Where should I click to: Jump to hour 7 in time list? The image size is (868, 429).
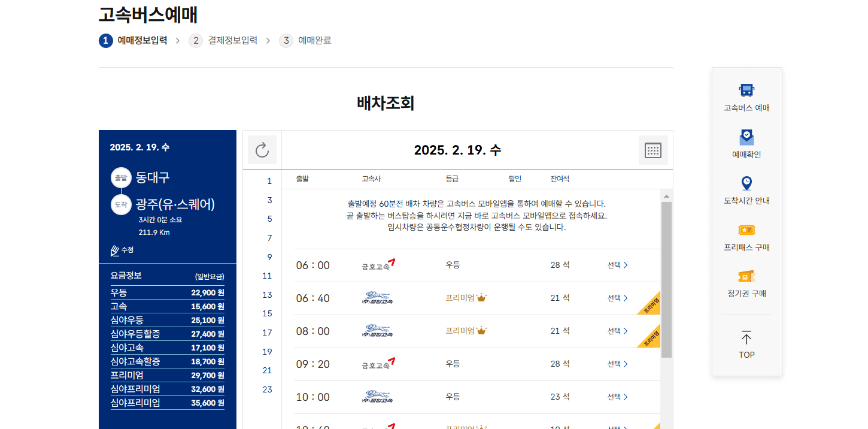269,238
